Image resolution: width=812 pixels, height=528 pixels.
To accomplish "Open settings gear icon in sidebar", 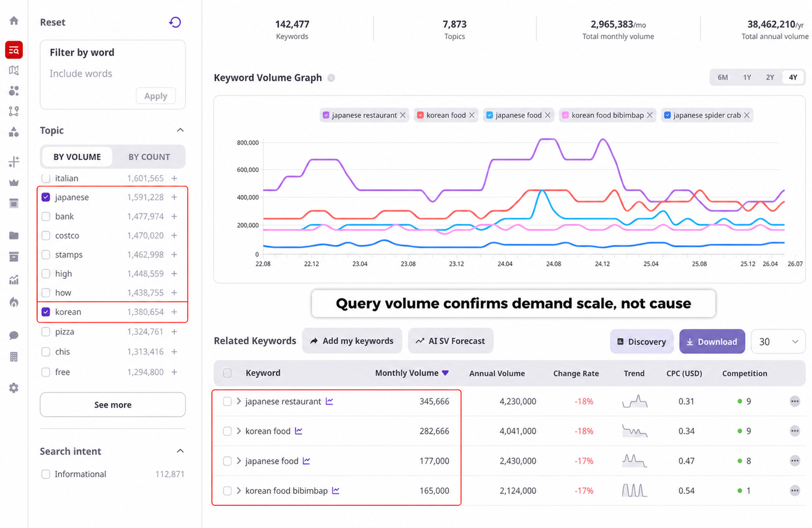I will tap(14, 388).
